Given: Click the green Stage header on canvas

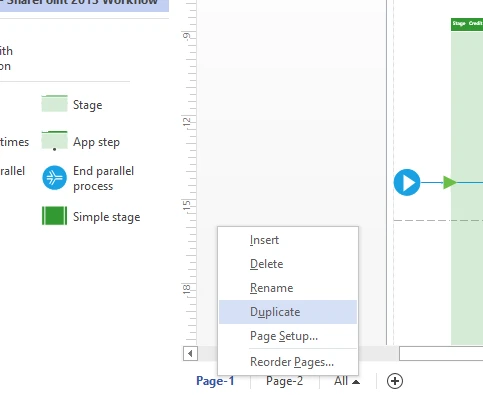Looking at the screenshot, I should (467, 24).
